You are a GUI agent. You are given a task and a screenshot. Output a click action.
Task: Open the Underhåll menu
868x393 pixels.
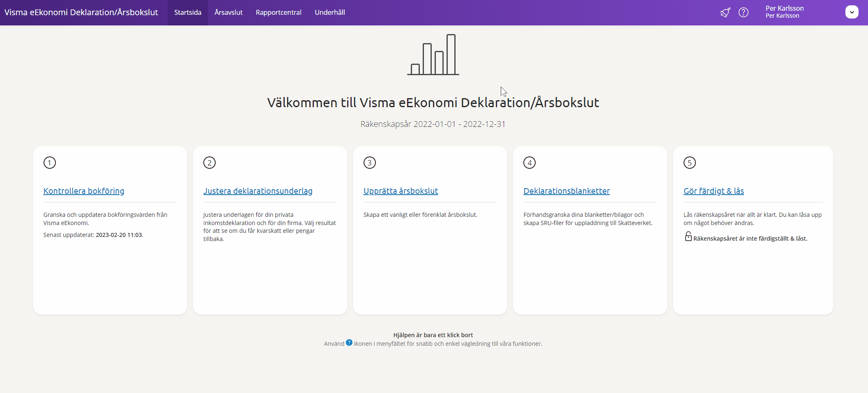click(x=330, y=12)
